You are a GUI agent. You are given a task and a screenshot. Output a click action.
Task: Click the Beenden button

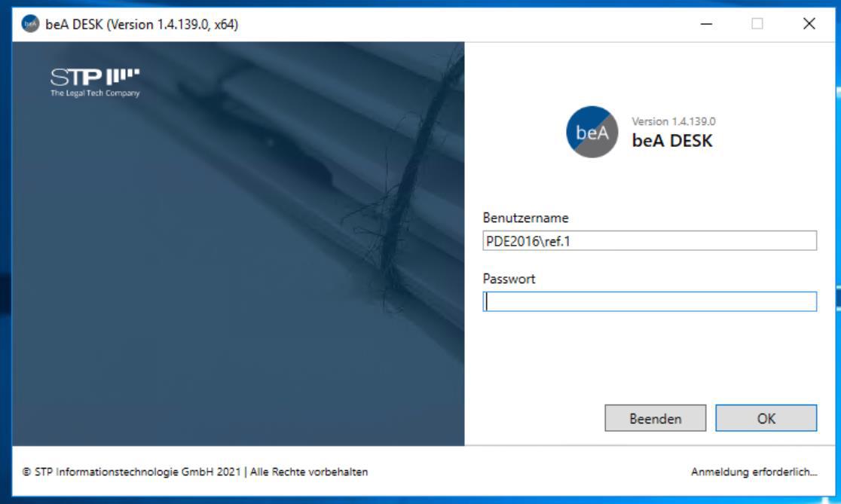coord(656,418)
